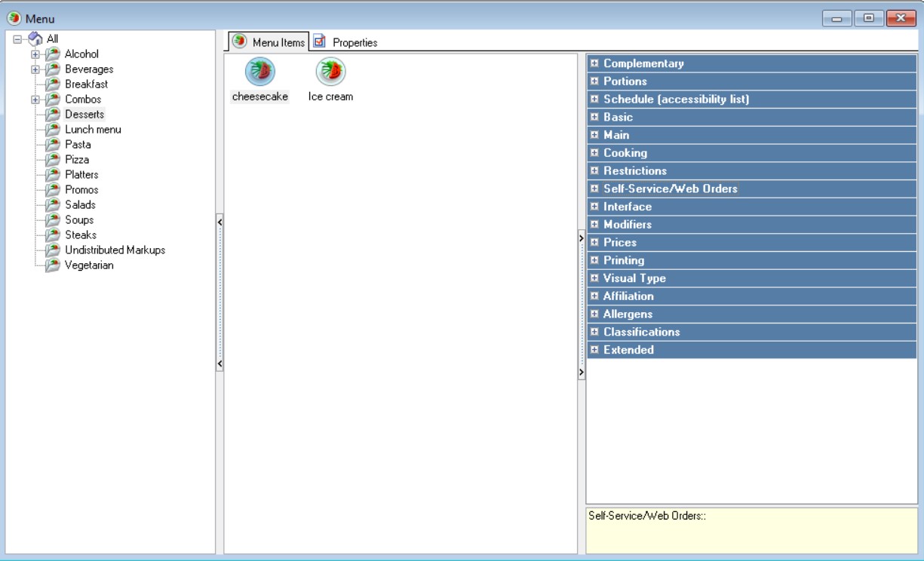The width and height of the screenshot is (924, 561).
Task: Expand the Portions properties section
Action: click(594, 81)
